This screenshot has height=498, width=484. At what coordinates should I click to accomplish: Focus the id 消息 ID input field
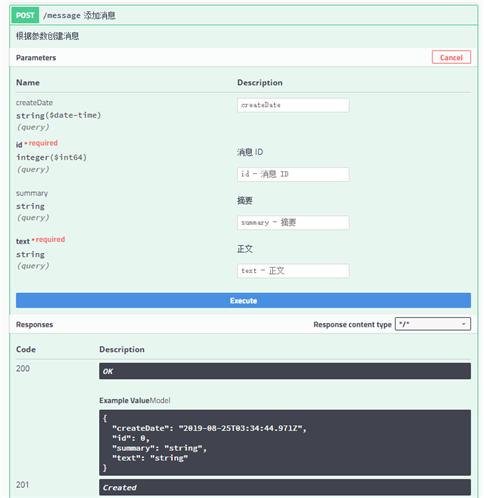(x=293, y=174)
